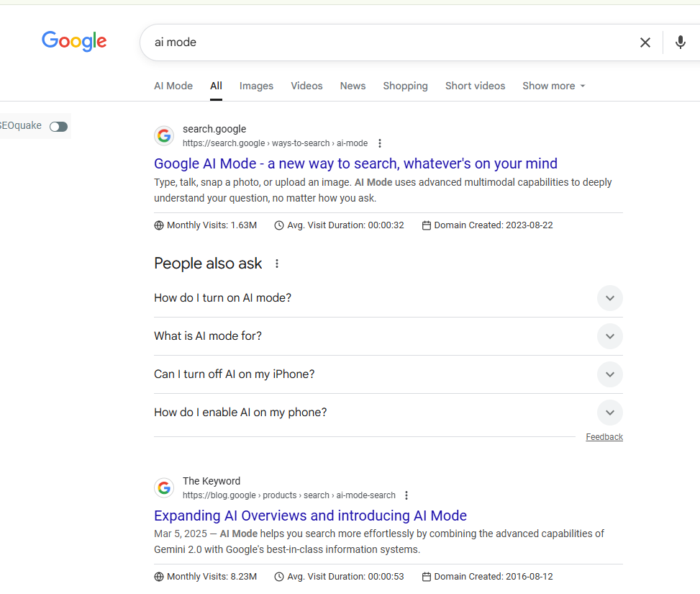
Task: Open "Expanding AI Overviews and introducing AI Mode"
Action: pyautogui.click(x=310, y=516)
